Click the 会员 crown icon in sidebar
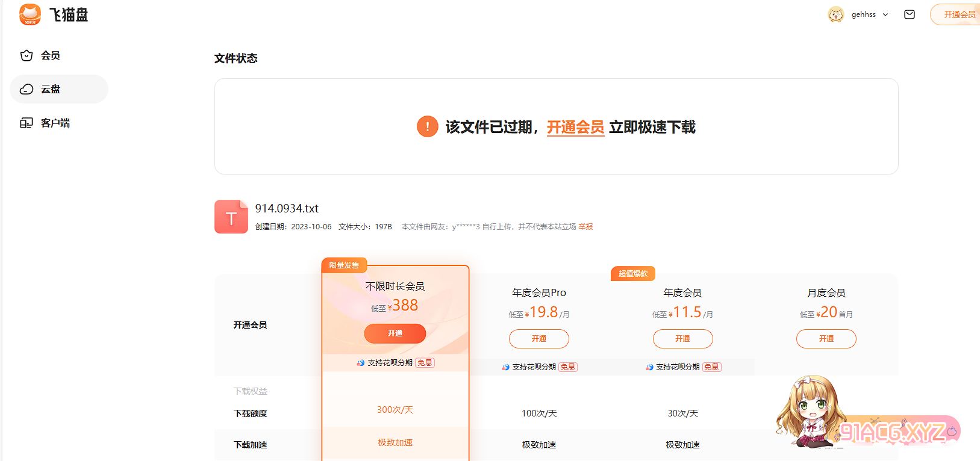This screenshot has width=980, height=461. click(x=27, y=55)
